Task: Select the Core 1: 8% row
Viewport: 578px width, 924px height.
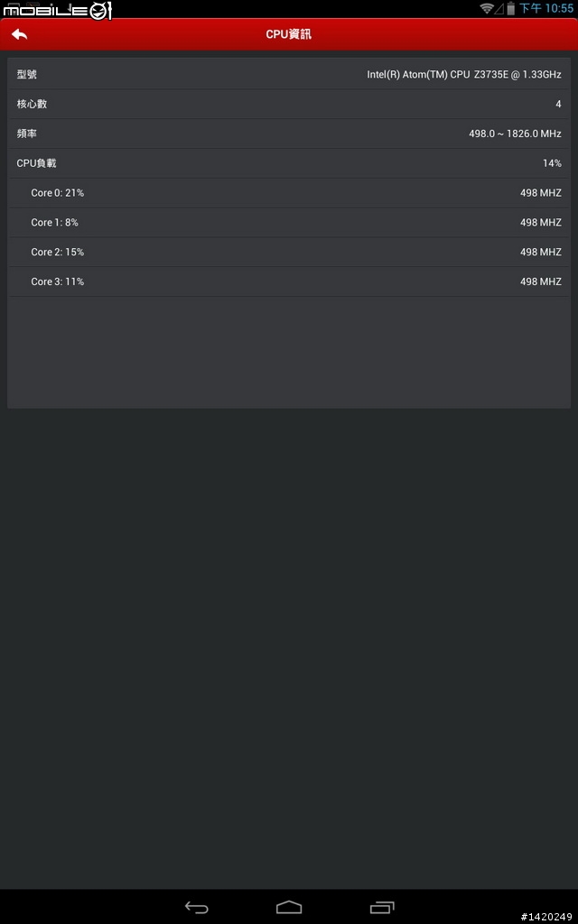Action: coord(289,222)
